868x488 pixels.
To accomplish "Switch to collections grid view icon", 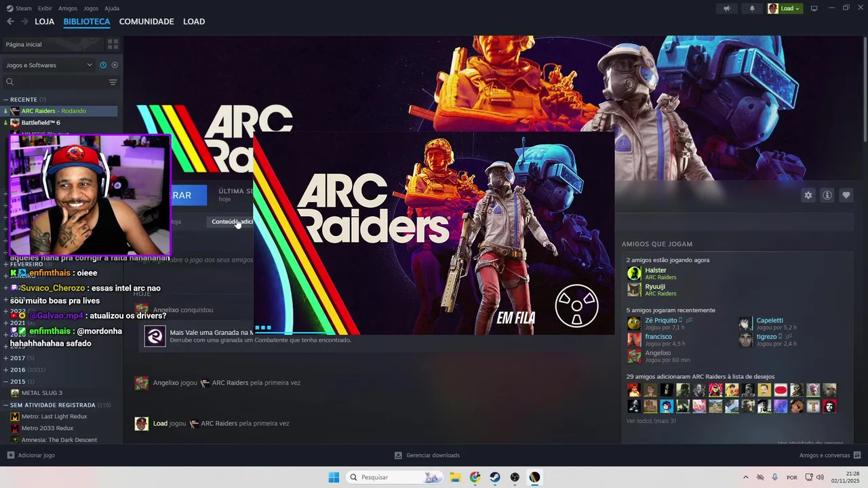I will coord(113,44).
